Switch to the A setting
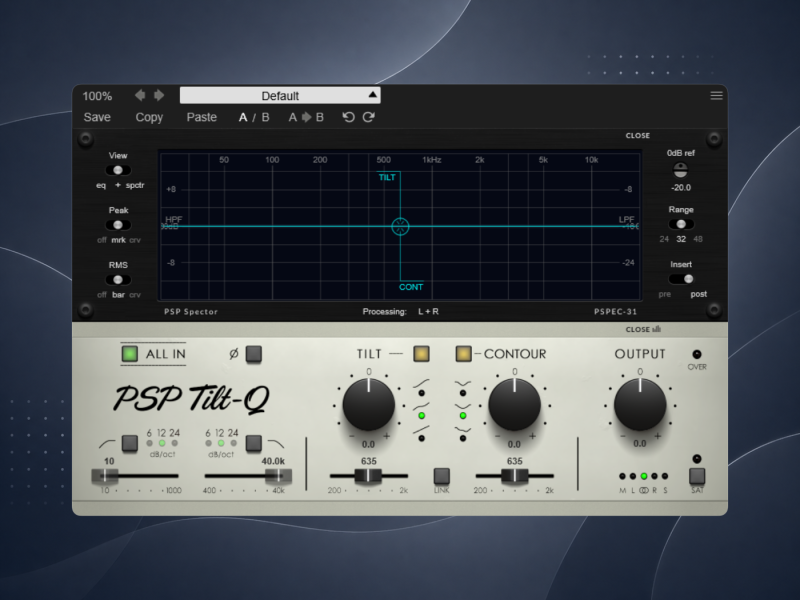 coord(243,117)
